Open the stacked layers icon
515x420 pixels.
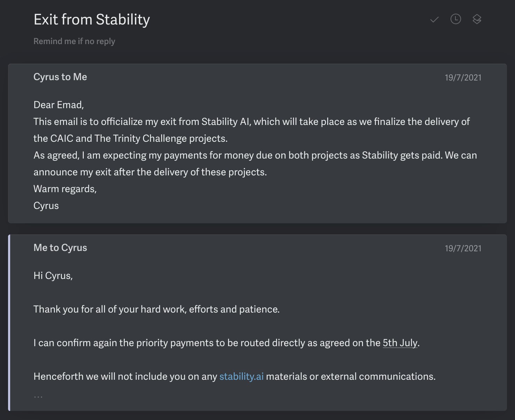[x=477, y=19]
